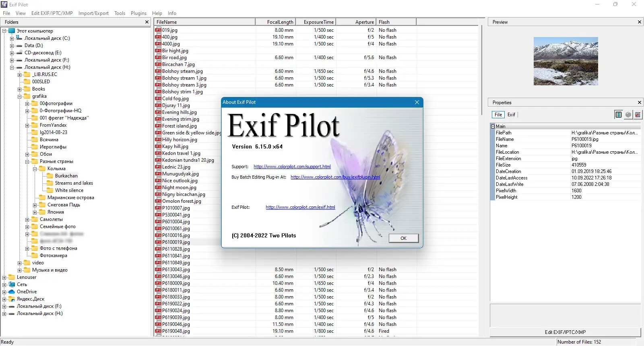
Task: Collapse the grafika folder node
Action: [x=19, y=97]
